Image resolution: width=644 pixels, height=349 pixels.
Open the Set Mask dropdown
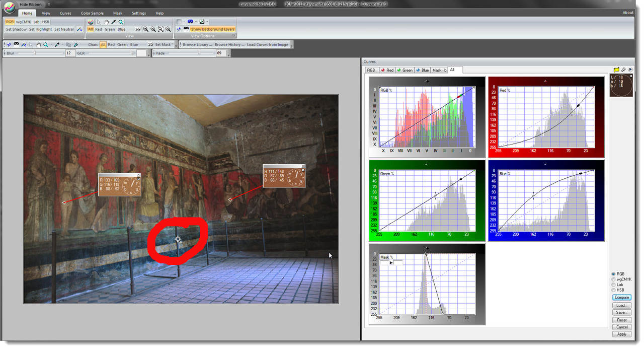coord(164,44)
